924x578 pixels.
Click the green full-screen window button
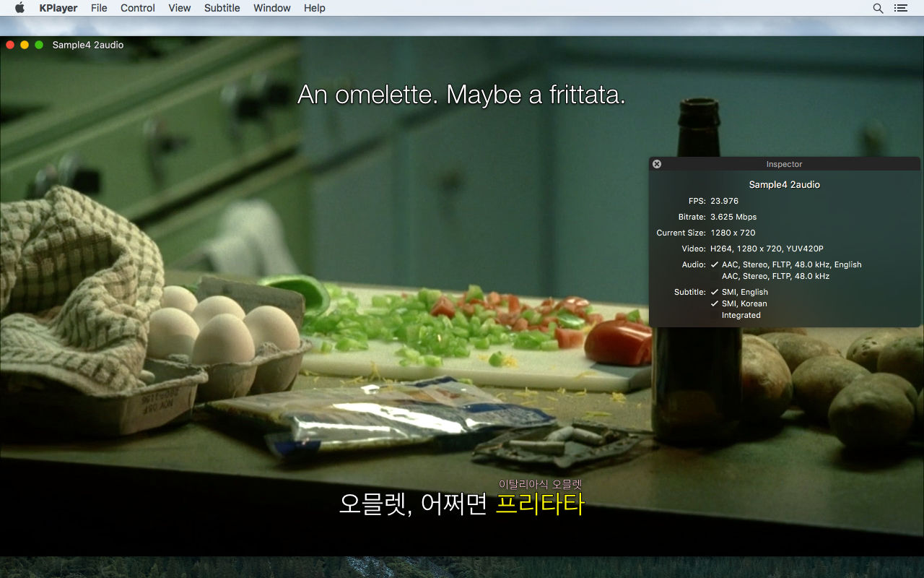(x=39, y=45)
